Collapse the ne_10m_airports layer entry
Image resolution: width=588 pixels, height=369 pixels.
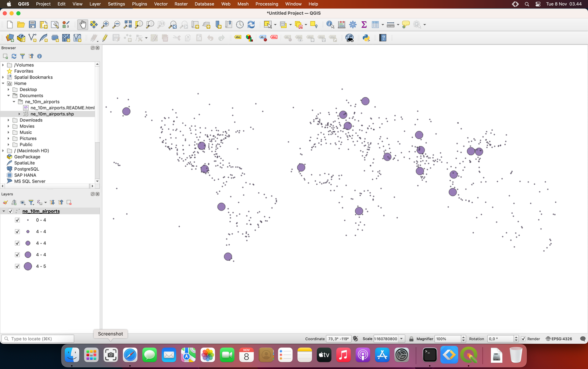click(x=4, y=211)
